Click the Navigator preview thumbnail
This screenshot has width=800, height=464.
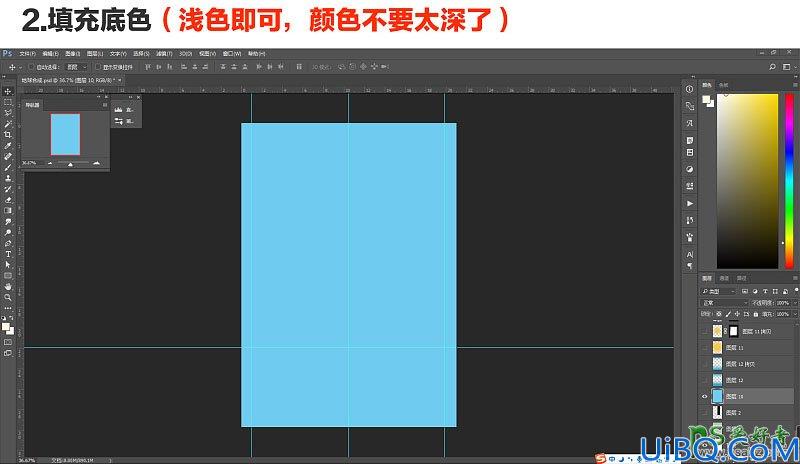coord(65,134)
